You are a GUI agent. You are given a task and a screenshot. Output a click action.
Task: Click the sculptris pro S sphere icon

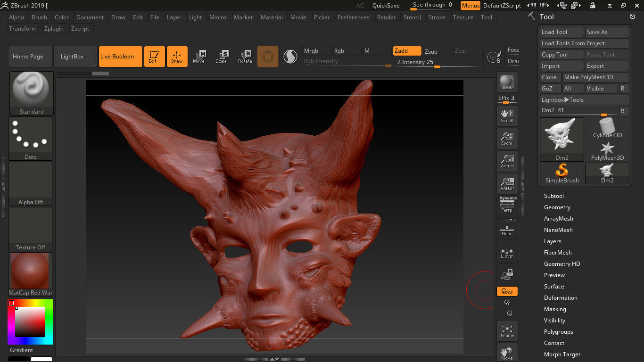[x=290, y=57]
